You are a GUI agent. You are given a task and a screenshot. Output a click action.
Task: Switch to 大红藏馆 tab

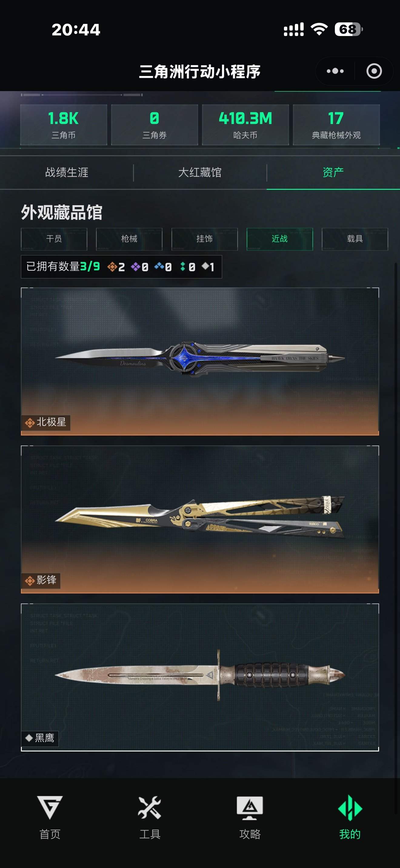(200, 173)
